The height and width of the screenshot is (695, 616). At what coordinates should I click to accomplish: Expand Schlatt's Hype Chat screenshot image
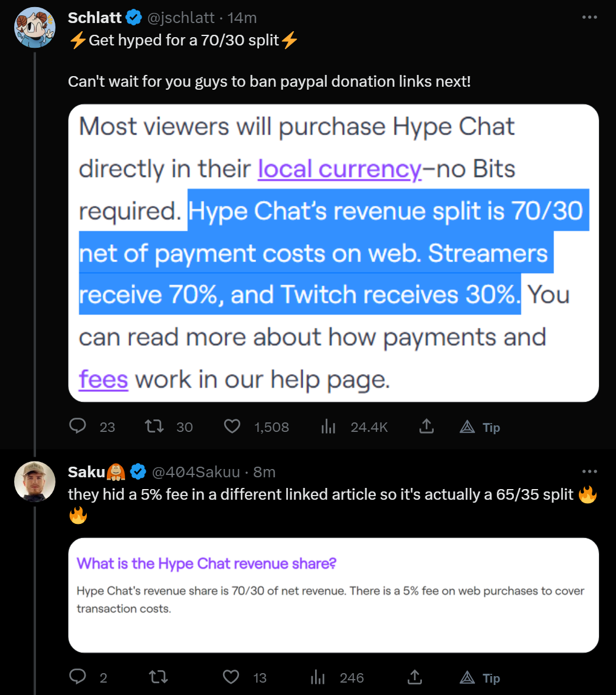click(x=334, y=253)
